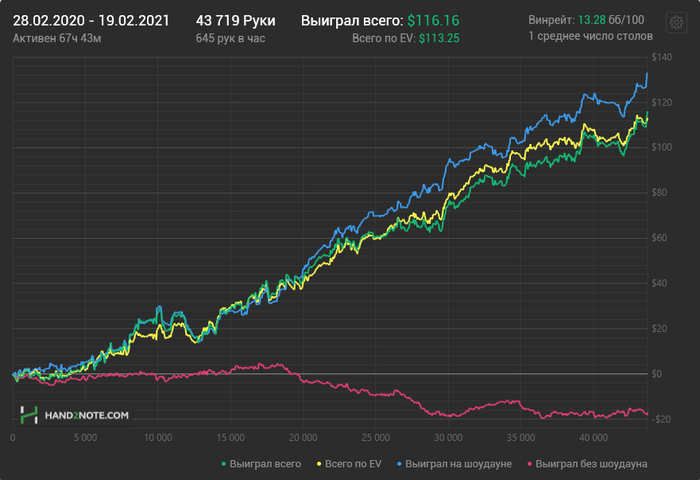Click the yellow dot legend marker
Screen dimensions: 700x480
(x=319, y=464)
